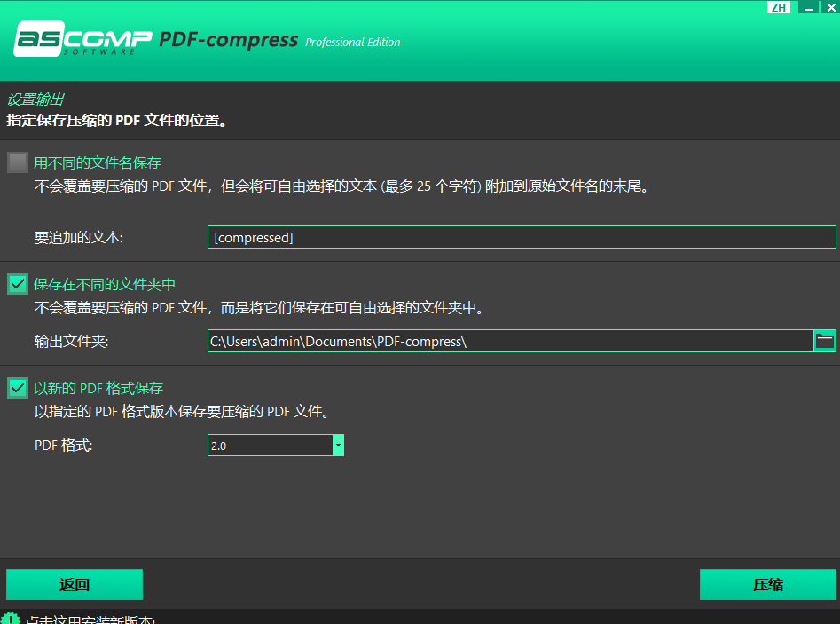Viewport: 840px width, 624px height.
Task: Click the update notification badge icon
Action: [x=11, y=618]
